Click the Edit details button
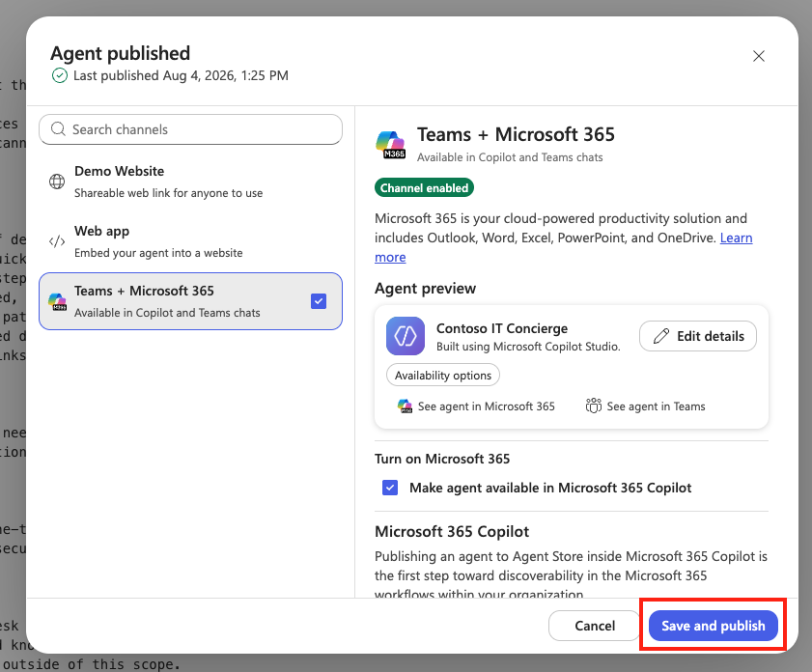Viewport: 812px width, 672px height. pyautogui.click(x=698, y=337)
